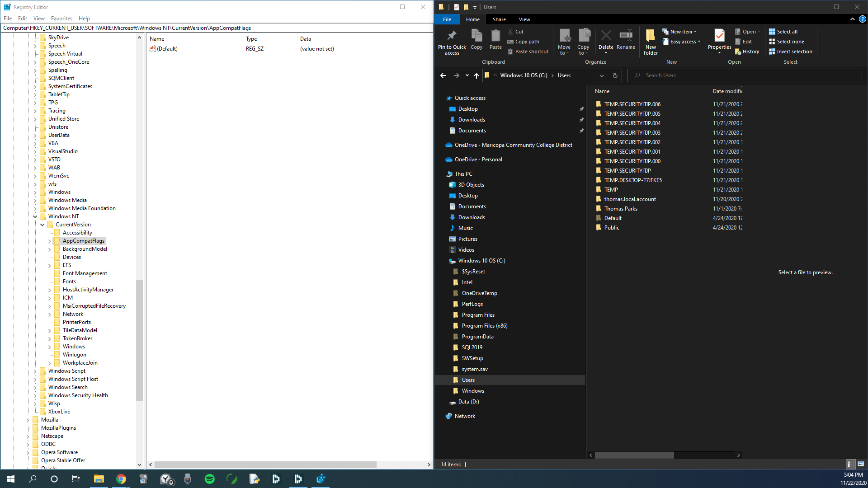The height and width of the screenshot is (488, 868).
Task: Expand the Windows Script Host key
Action: coord(35,380)
